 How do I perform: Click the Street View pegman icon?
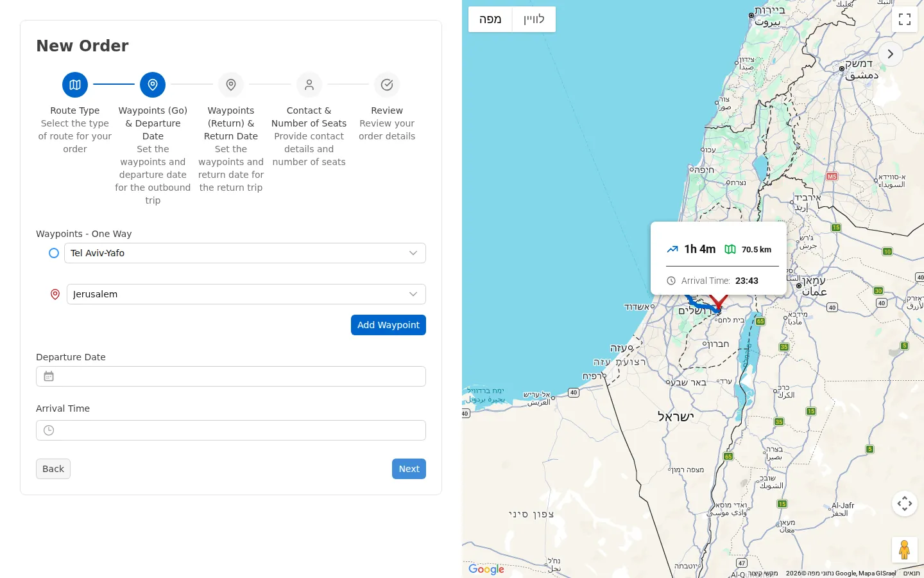(x=905, y=550)
